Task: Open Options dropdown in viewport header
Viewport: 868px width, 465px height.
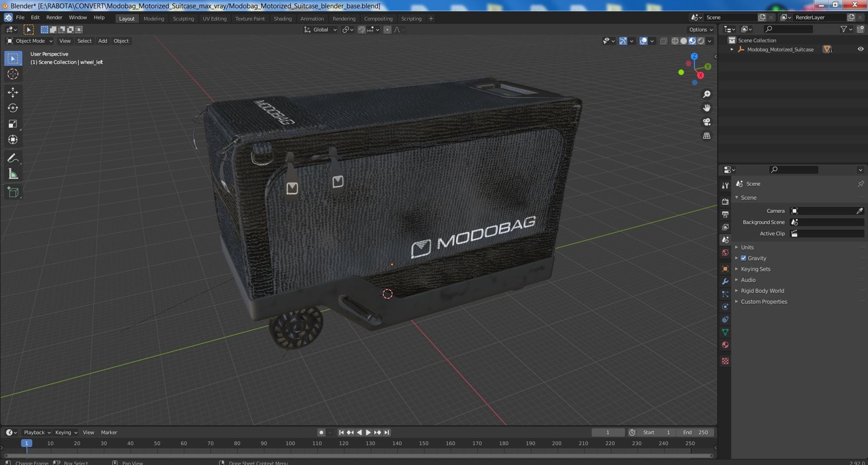Action: click(701, 30)
